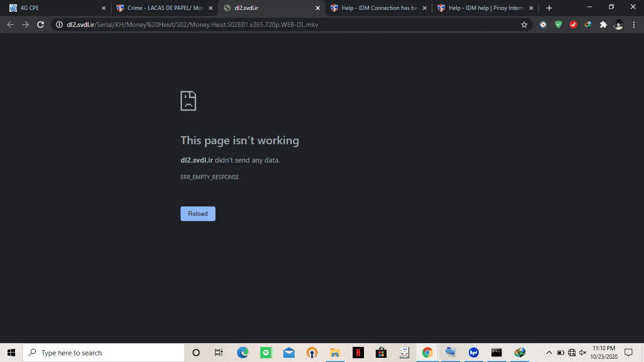Image resolution: width=644 pixels, height=362 pixels.
Task: Check battery status in system tray
Action: click(561, 353)
